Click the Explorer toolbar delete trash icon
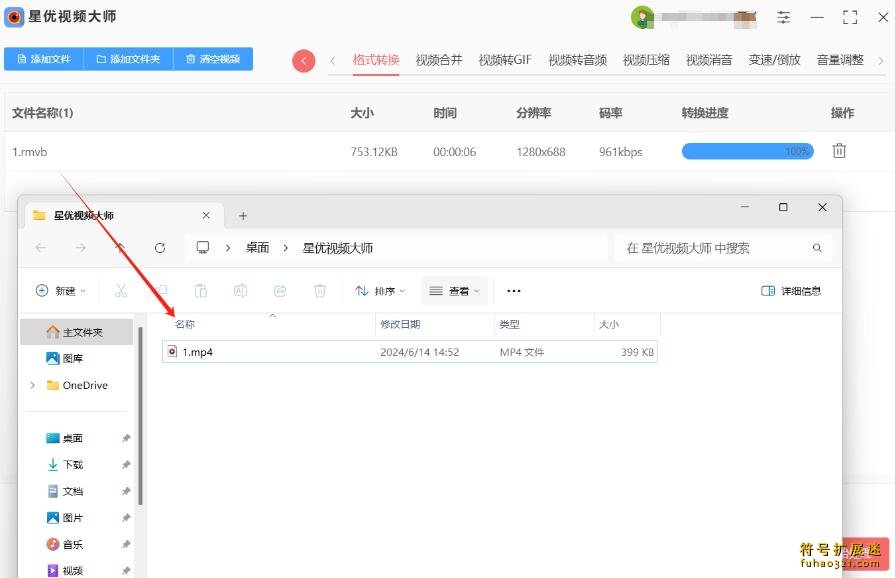The width and height of the screenshot is (895, 578). click(320, 291)
